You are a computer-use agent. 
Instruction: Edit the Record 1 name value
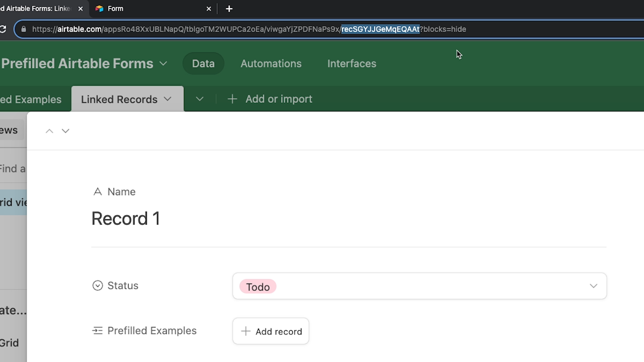point(126,219)
